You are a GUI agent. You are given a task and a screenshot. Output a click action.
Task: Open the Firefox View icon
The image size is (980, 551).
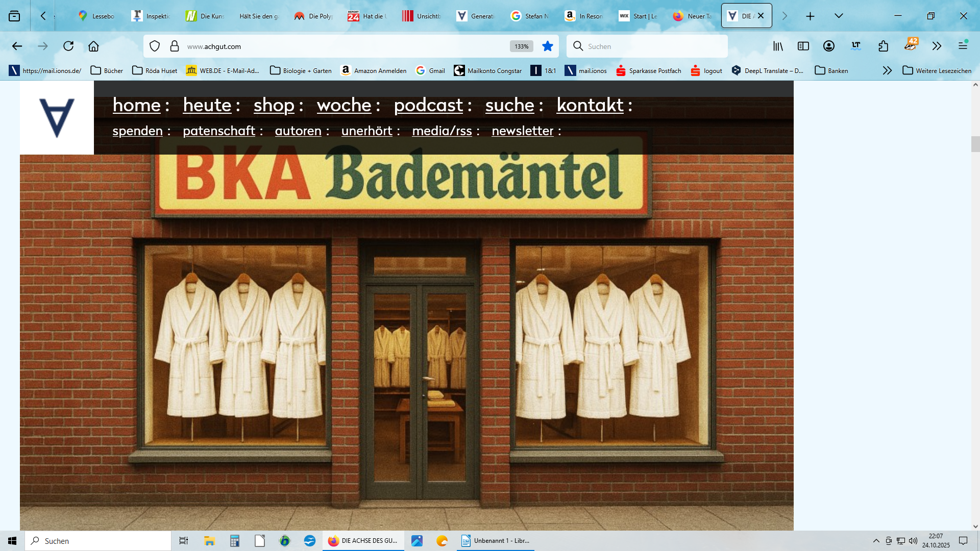(x=14, y=16)
